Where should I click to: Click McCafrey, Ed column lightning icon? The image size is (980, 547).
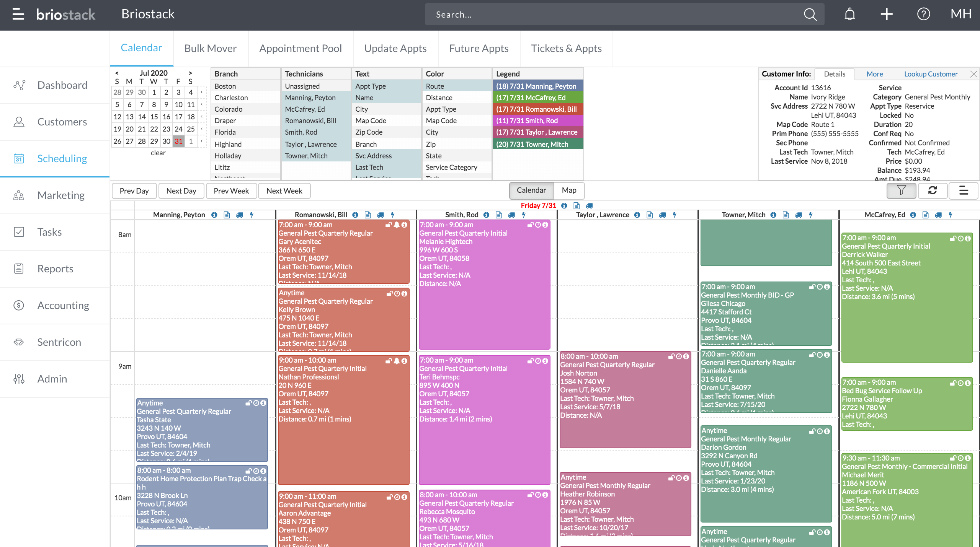coord(950,215)
